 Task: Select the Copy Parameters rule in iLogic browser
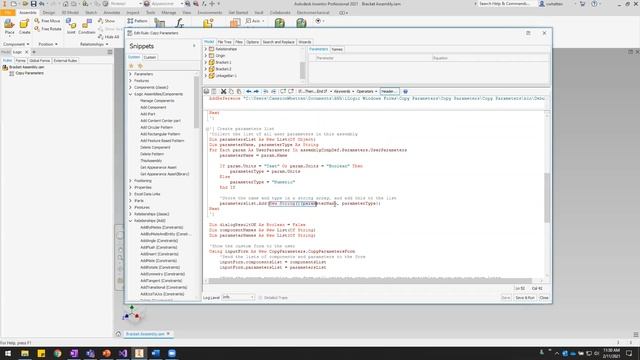click(29, 73)
